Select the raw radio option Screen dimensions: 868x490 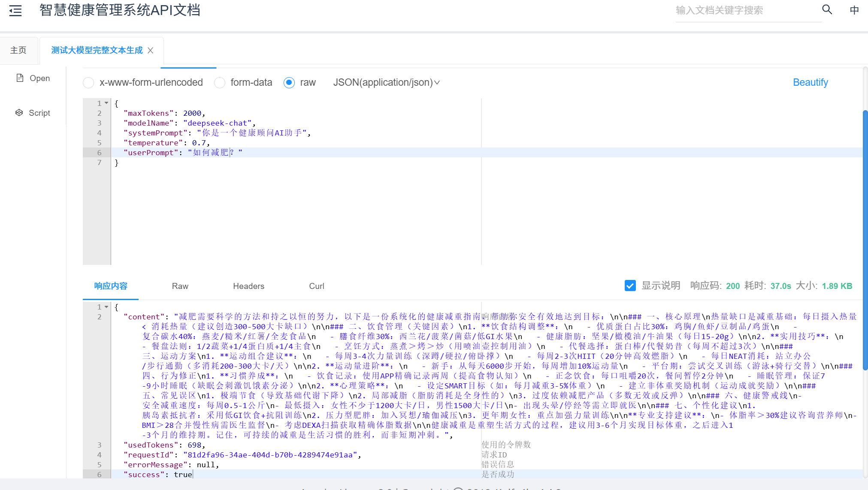pyautogui.click(x=289, y=83)
